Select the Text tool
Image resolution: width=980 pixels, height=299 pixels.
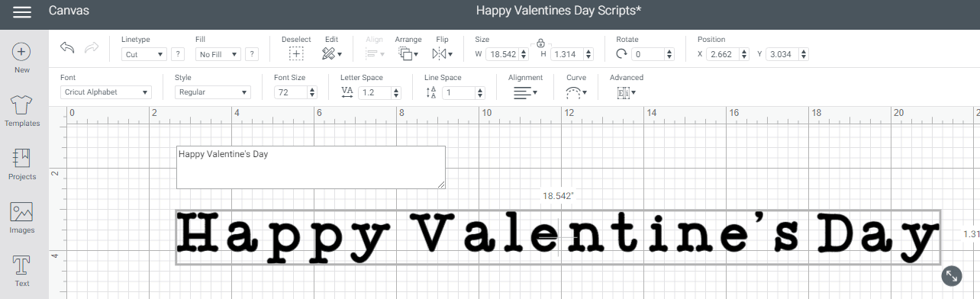22,265
